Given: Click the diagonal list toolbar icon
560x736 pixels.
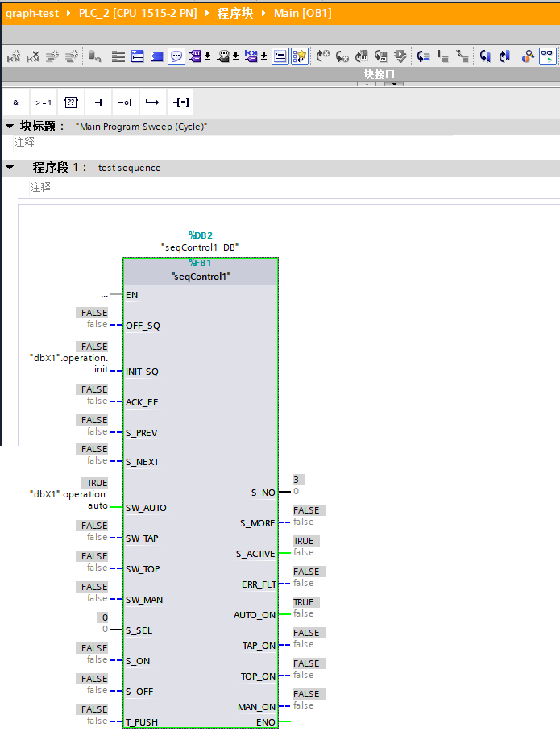Looking at the screenshot, I should [463, 56].
